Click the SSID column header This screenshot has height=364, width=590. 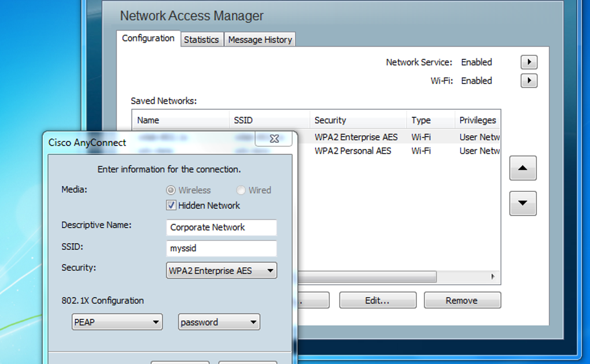pyautogui.click(x=270, y=120)
